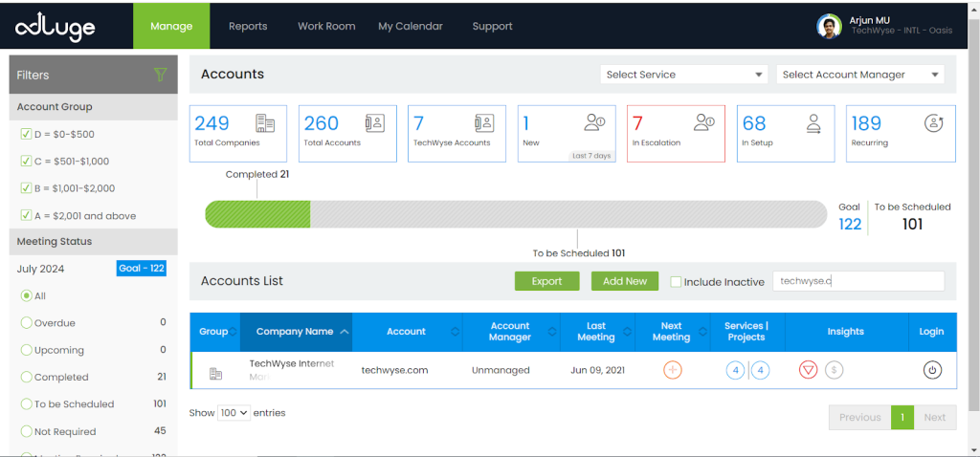
Task: Select the Completed meeting status radio
Action: (27, 378)
